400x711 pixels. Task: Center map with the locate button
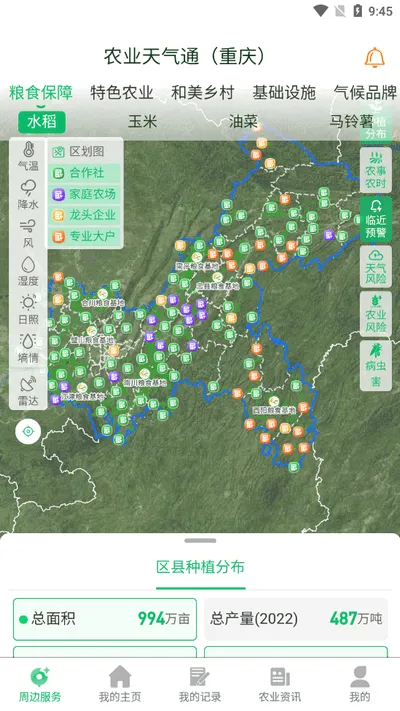28,431
